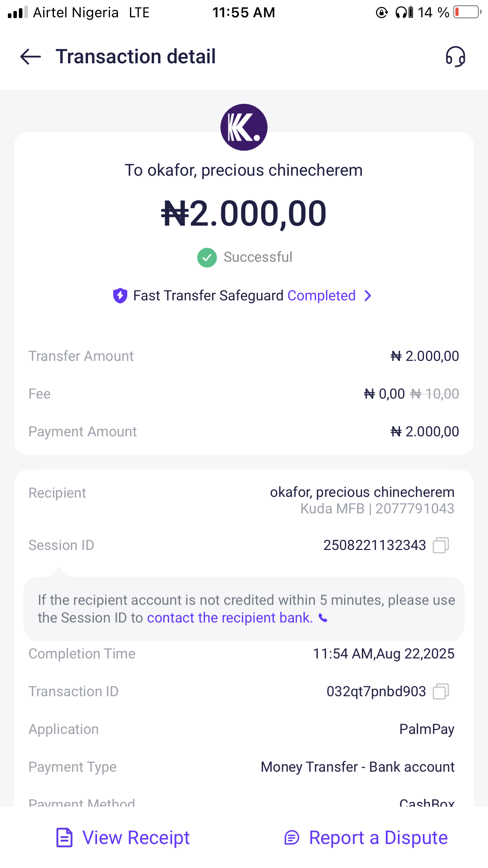Screen dimensions: 488x868
Task: Follow contact the recipient bank link
Action: [230, 618]
